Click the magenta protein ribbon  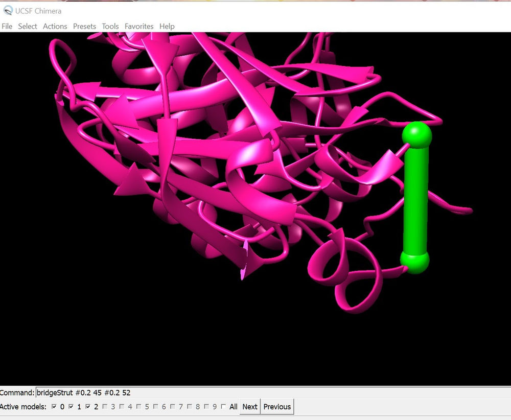(x=204, y=153)
